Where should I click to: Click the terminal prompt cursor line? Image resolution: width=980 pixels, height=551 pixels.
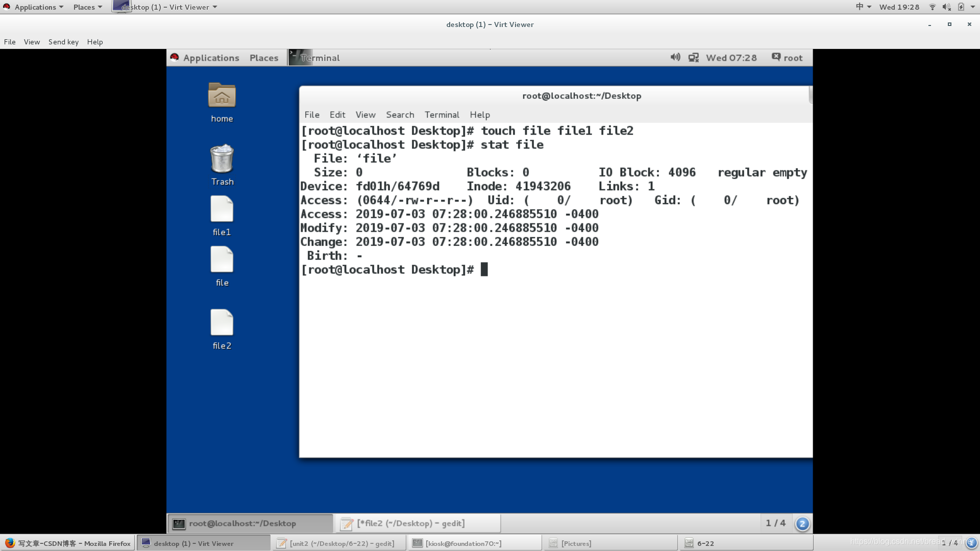point(395,269)
